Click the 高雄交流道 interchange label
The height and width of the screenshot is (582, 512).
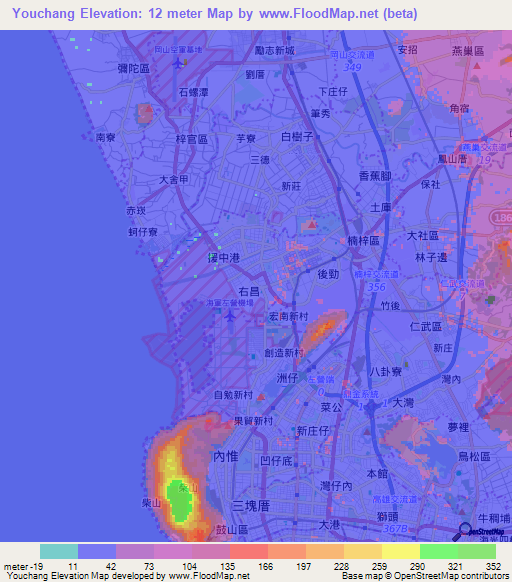pyautogui.click(x=395, y=500)
